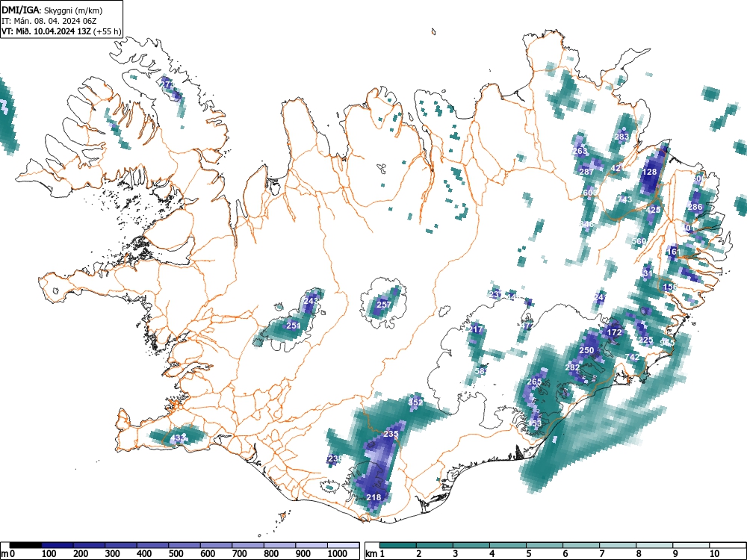
Task: Click the 'DMI/IGA: Skyggni (m/km)' title text
Action: 52,10
